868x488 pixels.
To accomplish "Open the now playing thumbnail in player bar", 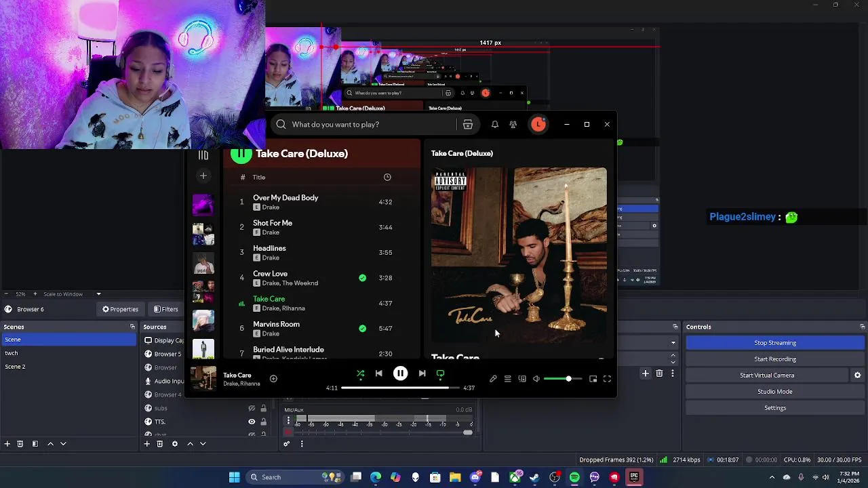I will coord(203,378).
